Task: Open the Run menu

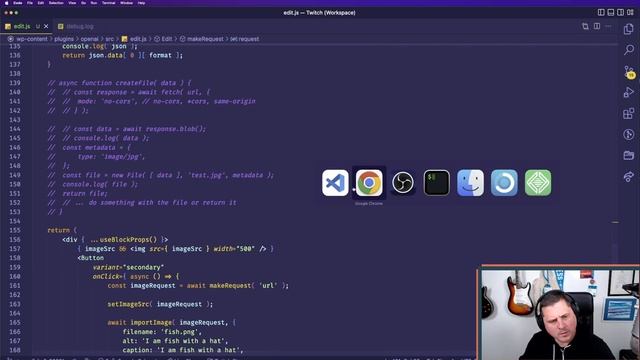Action: click(94, 3)
